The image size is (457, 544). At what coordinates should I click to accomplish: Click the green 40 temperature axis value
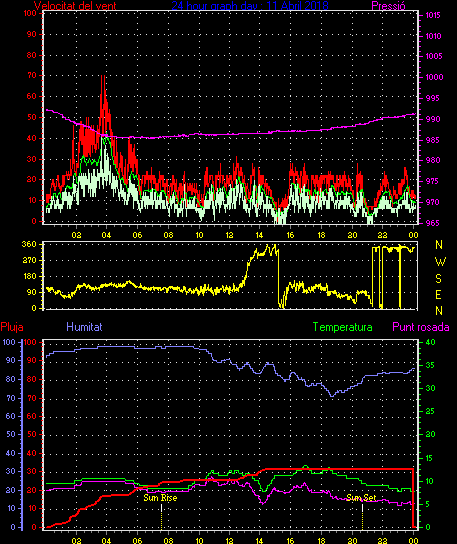click(430, 342)
